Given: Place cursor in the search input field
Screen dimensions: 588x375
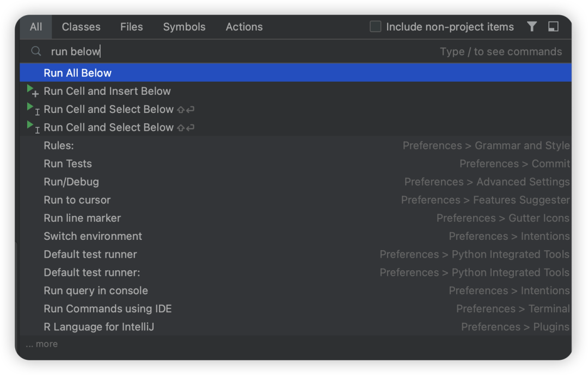Looking at the screenshot, I should [218, 51].
